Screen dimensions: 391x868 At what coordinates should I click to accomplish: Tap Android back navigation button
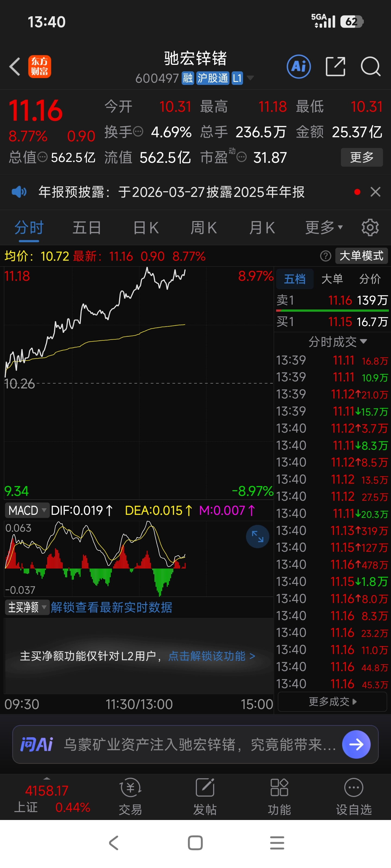coord(114,843)
